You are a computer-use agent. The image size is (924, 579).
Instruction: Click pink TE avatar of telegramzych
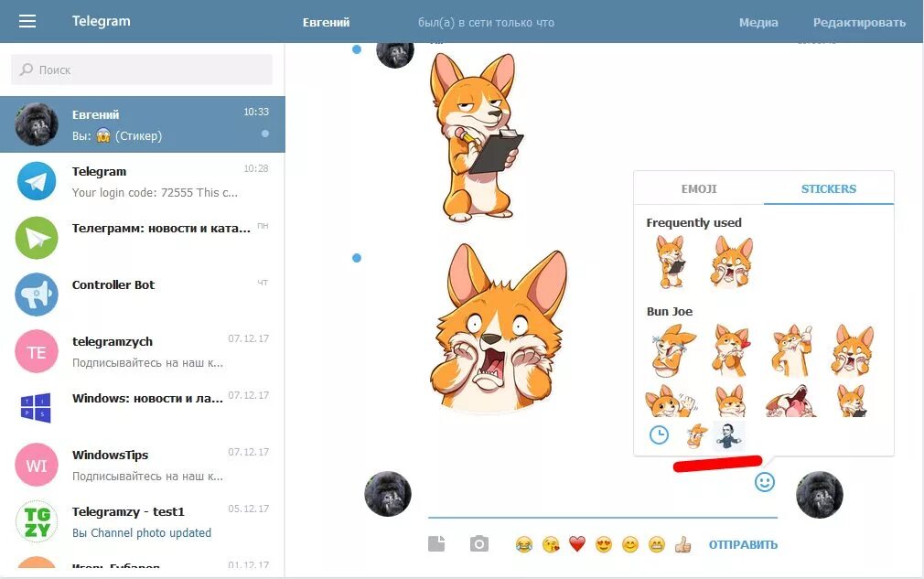[37, 351]
